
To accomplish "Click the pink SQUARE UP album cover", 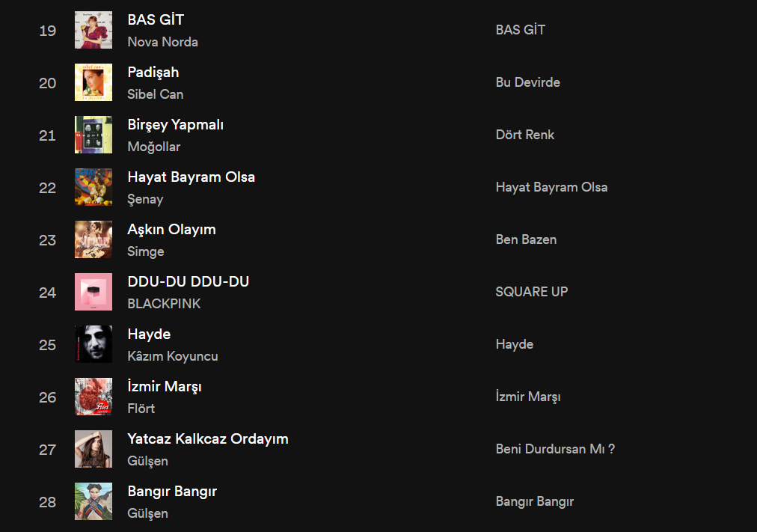I will click(x=94, y=292).
